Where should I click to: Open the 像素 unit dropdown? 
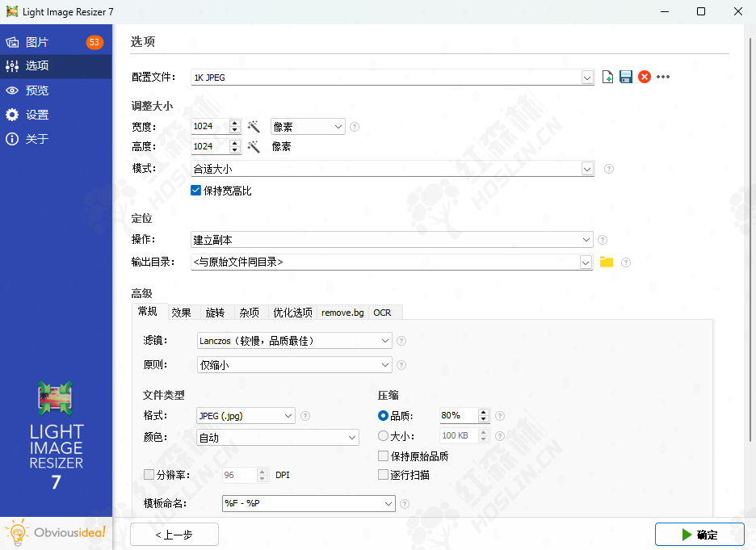pyautogui.click(x=308, y=126)
